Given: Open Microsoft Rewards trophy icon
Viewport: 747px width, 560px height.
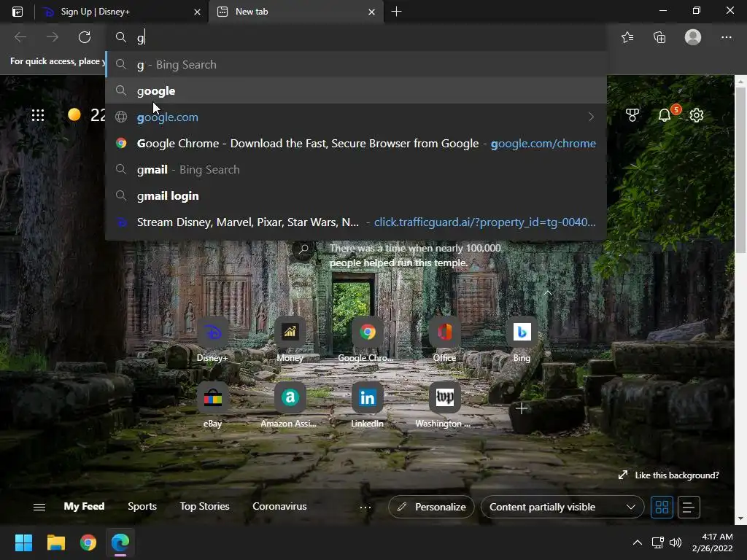Looking at the screenshot, I should [x=632, y=114].
